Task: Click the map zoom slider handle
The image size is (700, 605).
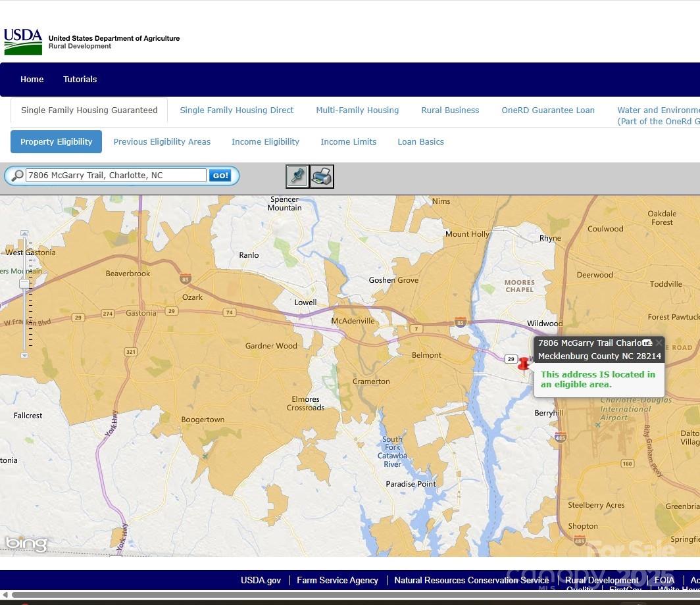Action: (24, 283)
